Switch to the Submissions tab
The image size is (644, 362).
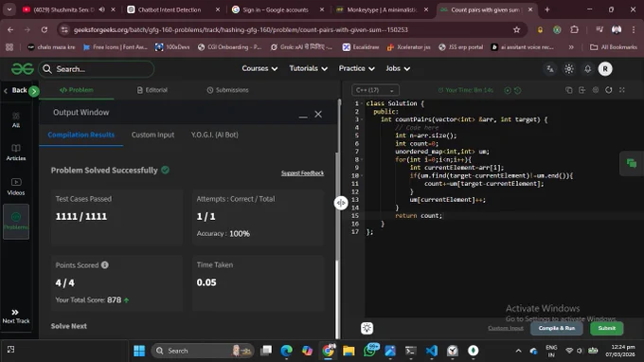click(x=227, y=90)
